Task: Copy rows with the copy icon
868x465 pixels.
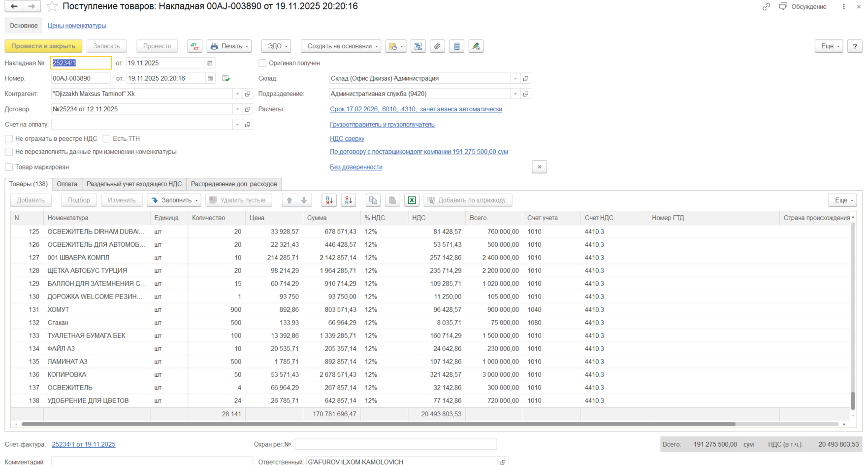Action: tap(373, 200)
